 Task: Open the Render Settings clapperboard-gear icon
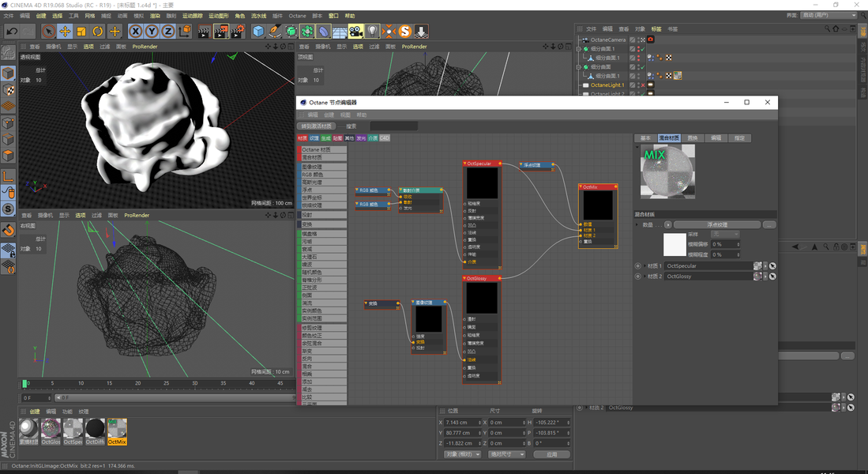tap(238, 32)
